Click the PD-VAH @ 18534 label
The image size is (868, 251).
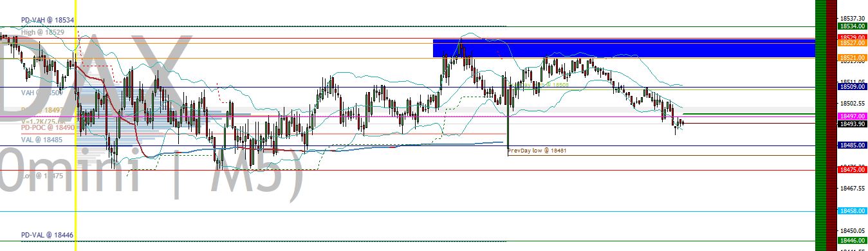coord(48,21)
